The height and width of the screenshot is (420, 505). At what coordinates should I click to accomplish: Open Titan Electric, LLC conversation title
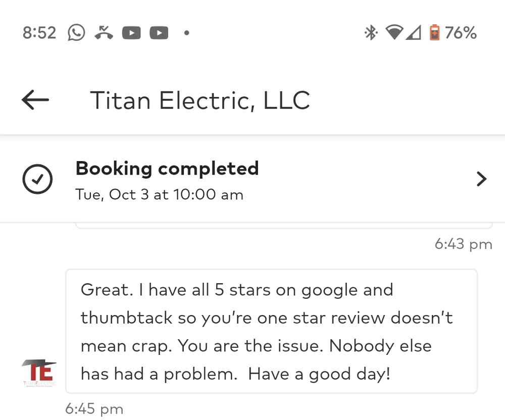(x=199, y=100)
